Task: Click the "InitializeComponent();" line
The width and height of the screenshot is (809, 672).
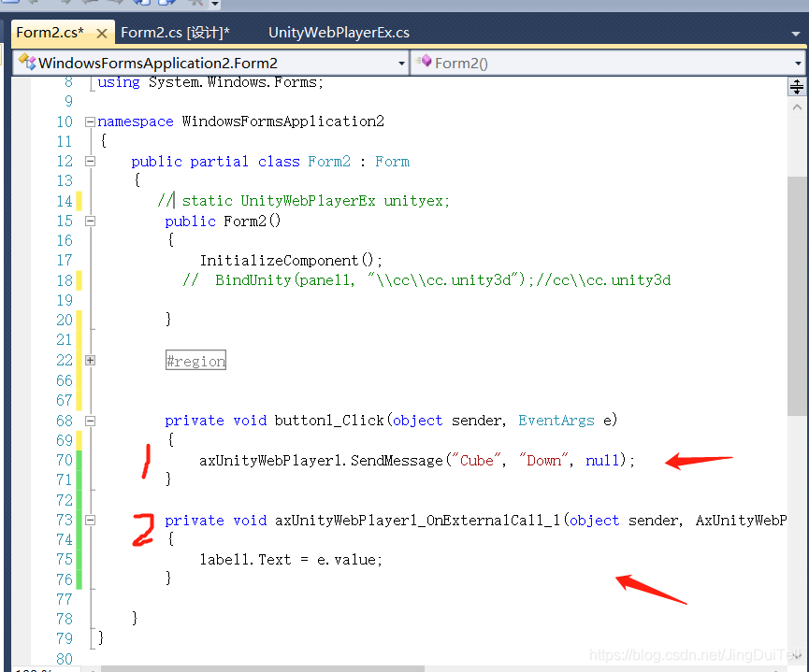Action: pos(291,261)
